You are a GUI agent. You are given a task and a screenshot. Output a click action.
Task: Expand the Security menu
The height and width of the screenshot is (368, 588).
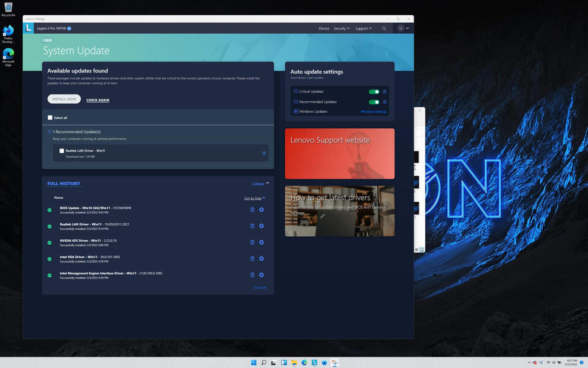tap(342, 29)
